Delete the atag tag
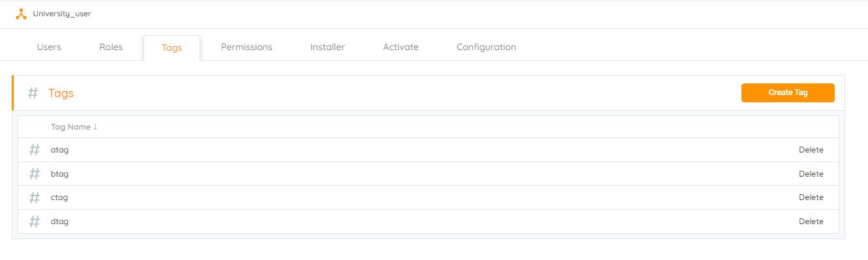 [x=811, y=150]
